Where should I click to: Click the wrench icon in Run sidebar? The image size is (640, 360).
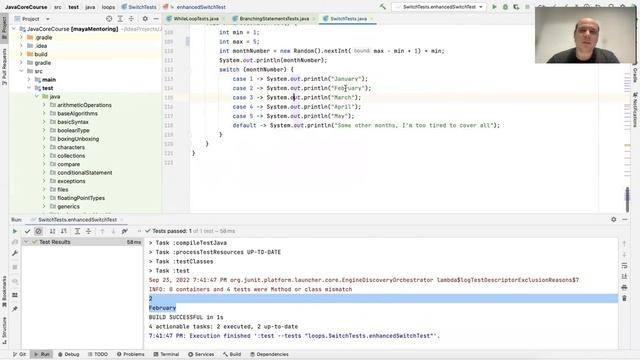pos(15,253)
